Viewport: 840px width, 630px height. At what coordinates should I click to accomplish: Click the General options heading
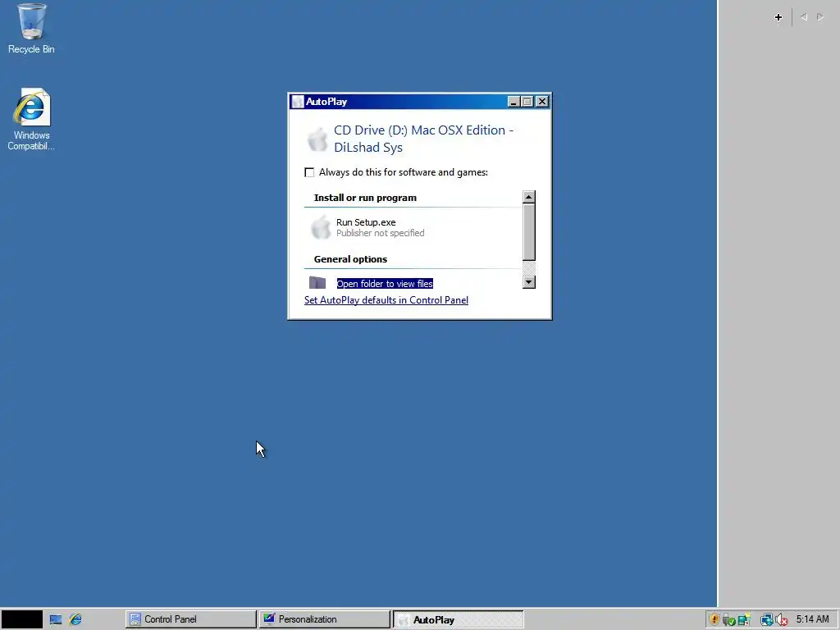[x=350, y=259]
